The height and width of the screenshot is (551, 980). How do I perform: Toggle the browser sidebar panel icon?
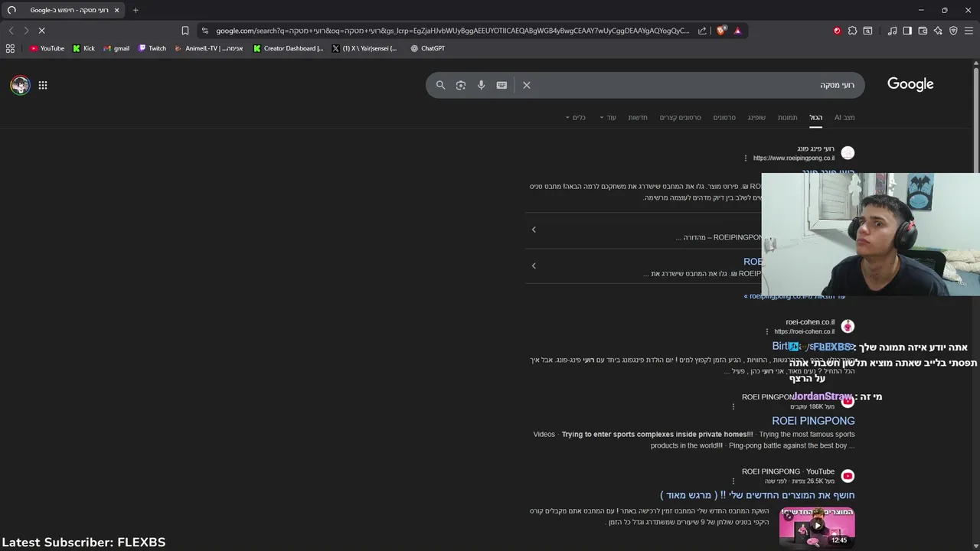(x=907, y=31)
